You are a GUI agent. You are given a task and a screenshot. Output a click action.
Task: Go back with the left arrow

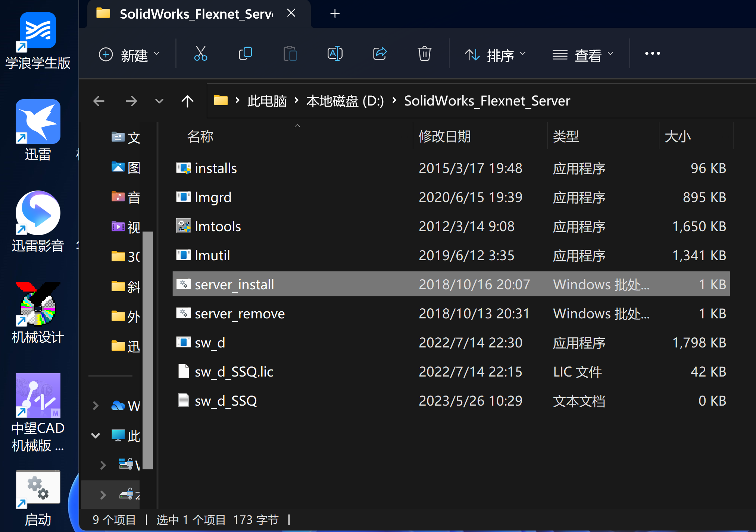[x=99, y=101]
